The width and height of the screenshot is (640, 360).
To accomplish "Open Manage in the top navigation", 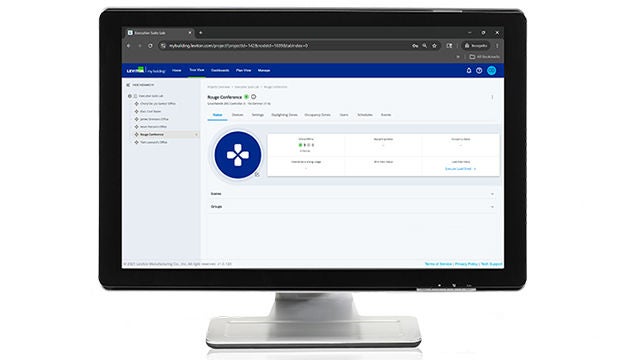I will (264, 70).
